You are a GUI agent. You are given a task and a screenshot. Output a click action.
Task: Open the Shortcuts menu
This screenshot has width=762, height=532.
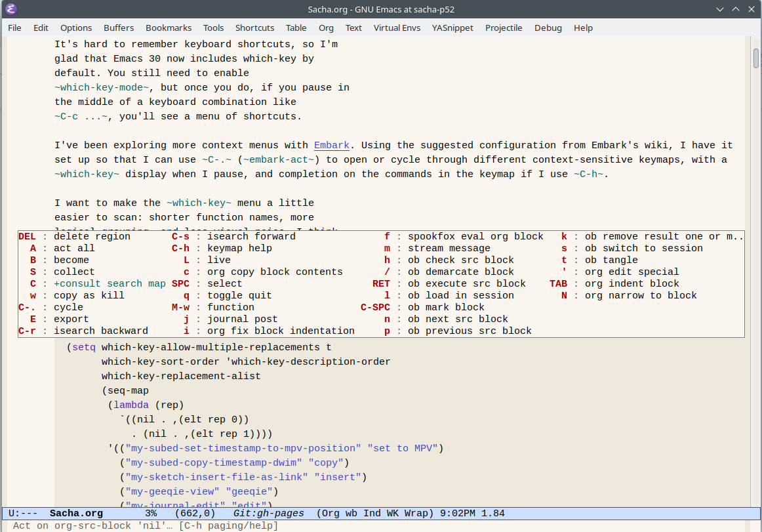(x=254, y=28)
